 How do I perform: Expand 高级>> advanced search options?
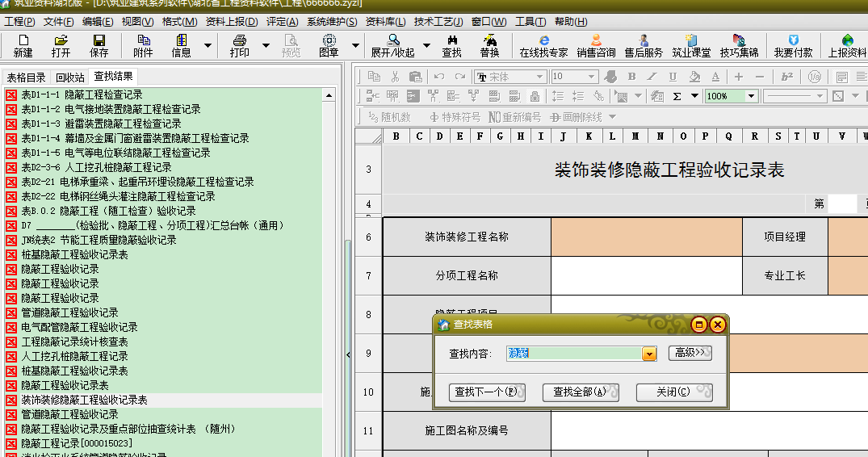point(690,353)
